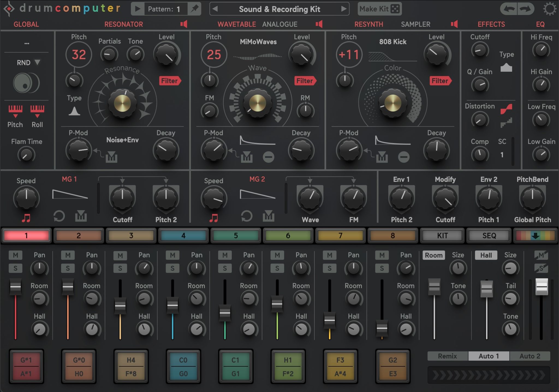Mute channel 8 with M button

tap(382, 255)
